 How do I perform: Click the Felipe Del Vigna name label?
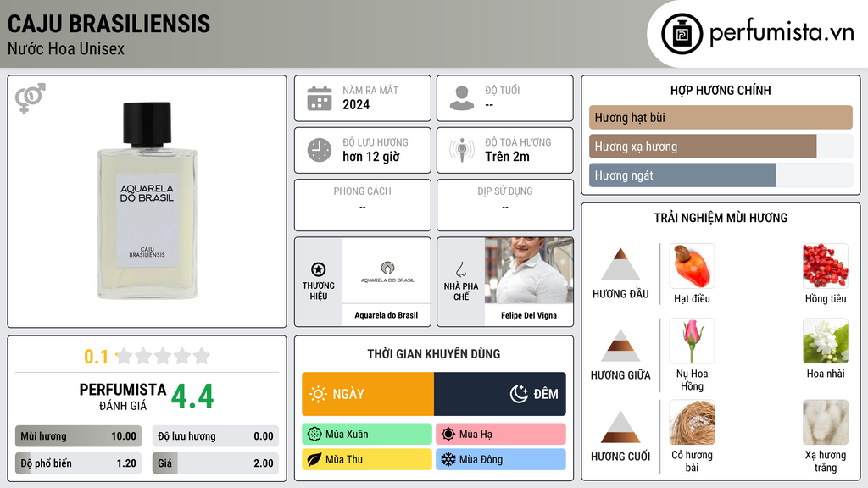coord(529,315)
